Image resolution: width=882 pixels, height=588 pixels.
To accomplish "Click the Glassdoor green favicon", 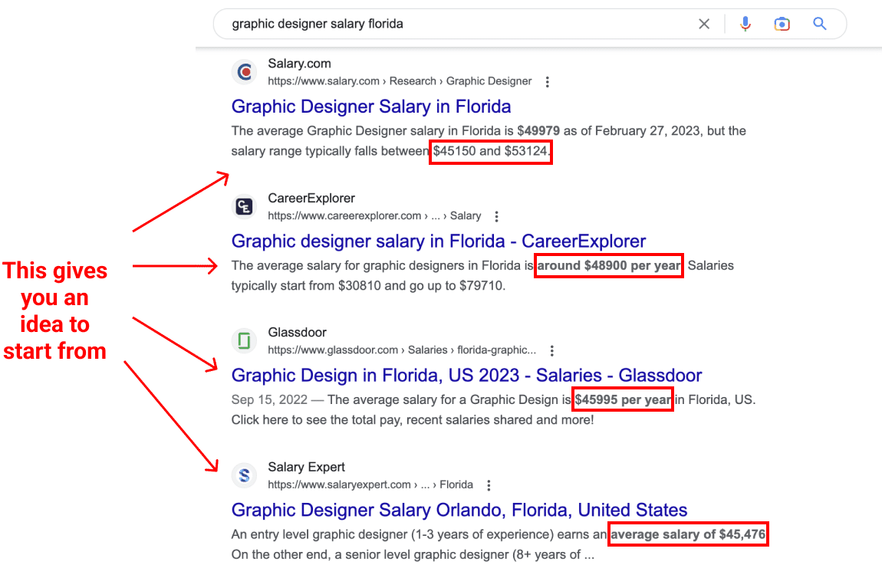I will point(244,340).
